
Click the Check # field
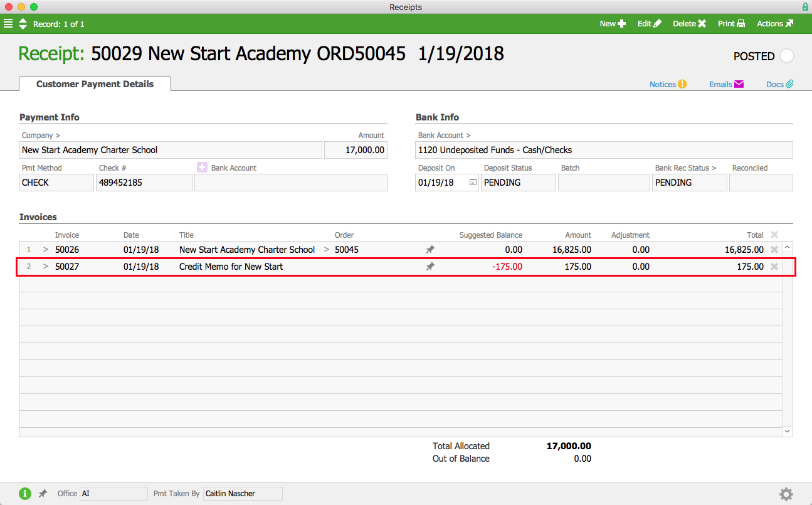pyautogui.click(x=144, y=183)
